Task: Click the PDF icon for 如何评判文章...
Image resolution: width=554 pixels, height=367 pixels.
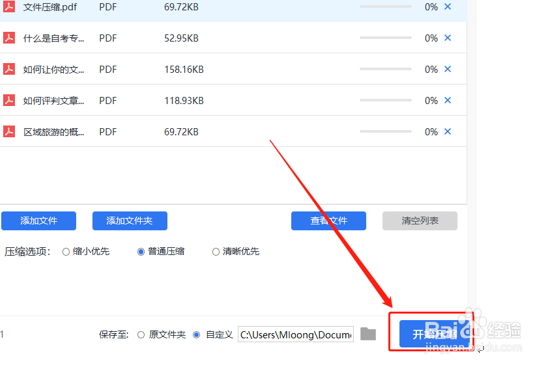Action: pos(9,100)
